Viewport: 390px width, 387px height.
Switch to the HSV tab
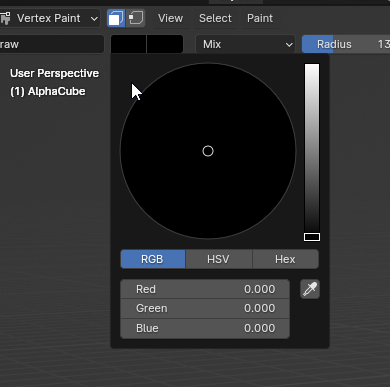pyautogui.click(x=219, y=259)
